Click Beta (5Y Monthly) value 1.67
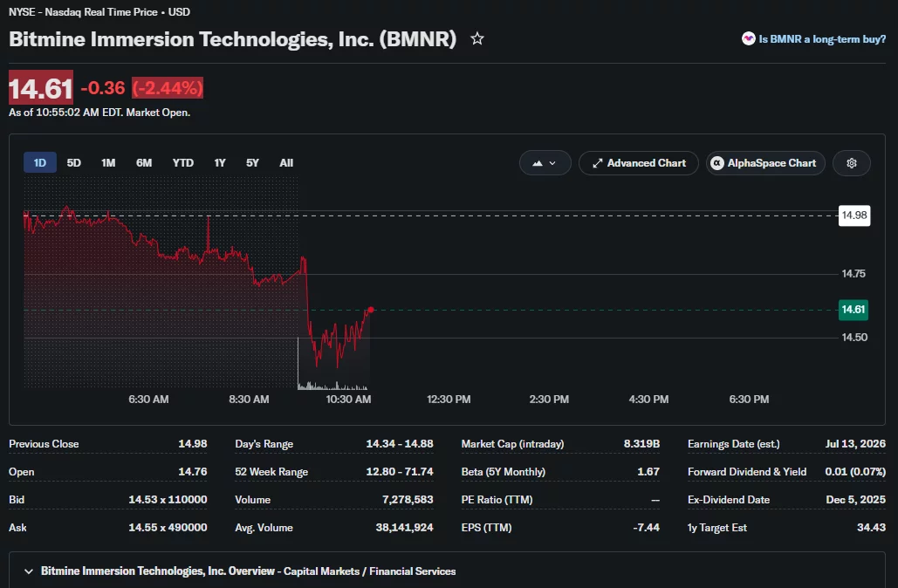The width and height of the screenshot is (898, 588). (648, 472)
